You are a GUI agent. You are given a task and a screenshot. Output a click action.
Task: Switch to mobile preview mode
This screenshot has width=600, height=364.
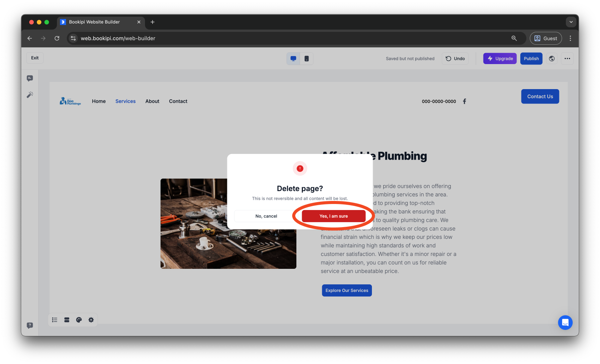click(307, 59)
